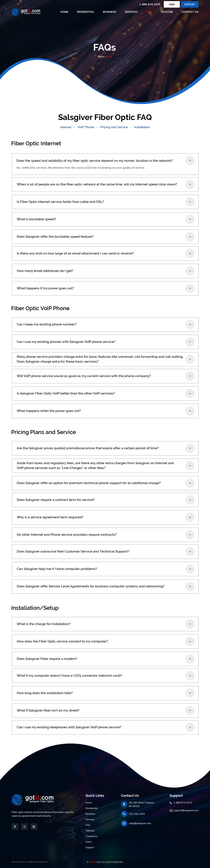210x868 pixels.
Task: Collapse the first open fiber optic location question
Action: tap(190, 160)
